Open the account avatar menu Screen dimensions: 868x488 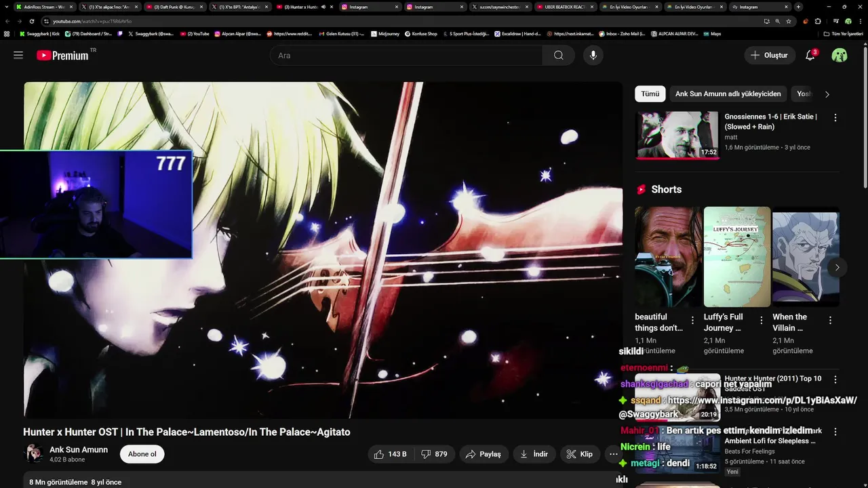(840, 56)
